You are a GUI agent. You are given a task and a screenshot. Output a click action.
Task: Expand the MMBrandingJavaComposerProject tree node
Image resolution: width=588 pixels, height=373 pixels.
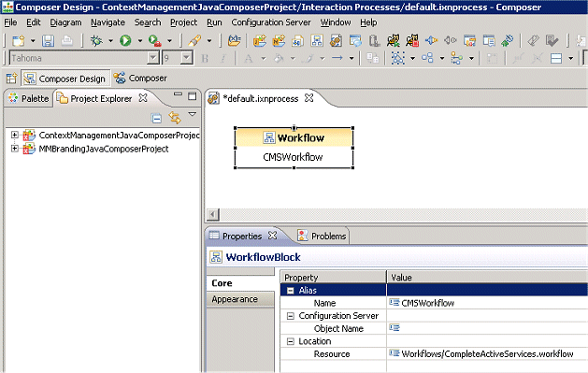click(x=15, y=149)
